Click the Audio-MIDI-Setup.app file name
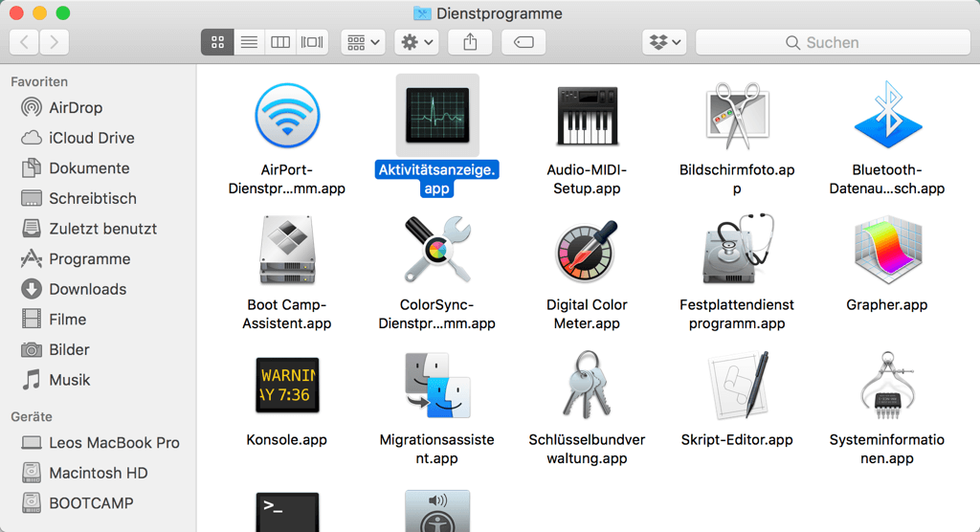980x532 pixels. click(x=587, y=179)
